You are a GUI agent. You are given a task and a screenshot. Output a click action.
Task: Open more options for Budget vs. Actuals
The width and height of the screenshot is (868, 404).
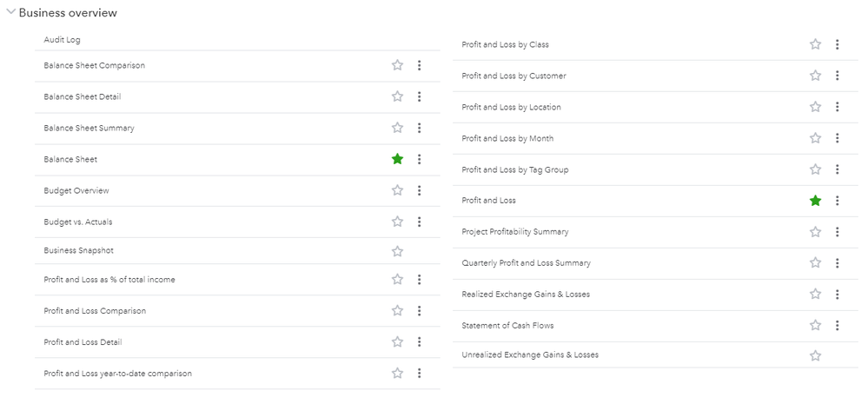click(419, 222)
